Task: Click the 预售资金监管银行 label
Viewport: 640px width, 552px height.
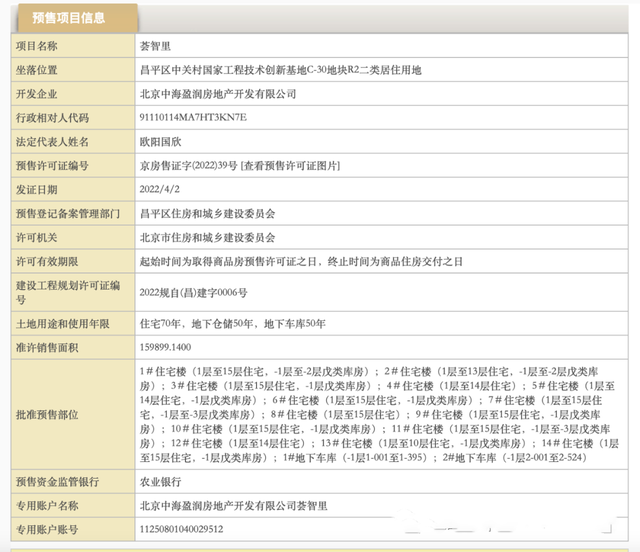Action: (57, 482)
